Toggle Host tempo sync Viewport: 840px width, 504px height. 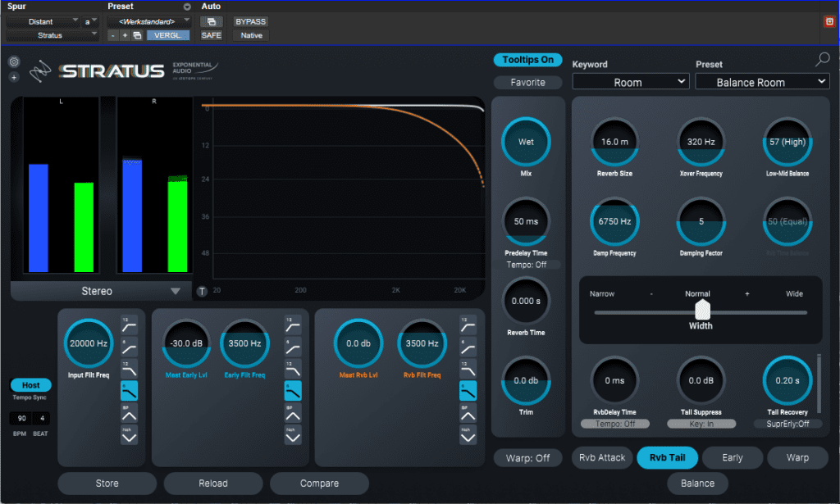coord(30,385)
